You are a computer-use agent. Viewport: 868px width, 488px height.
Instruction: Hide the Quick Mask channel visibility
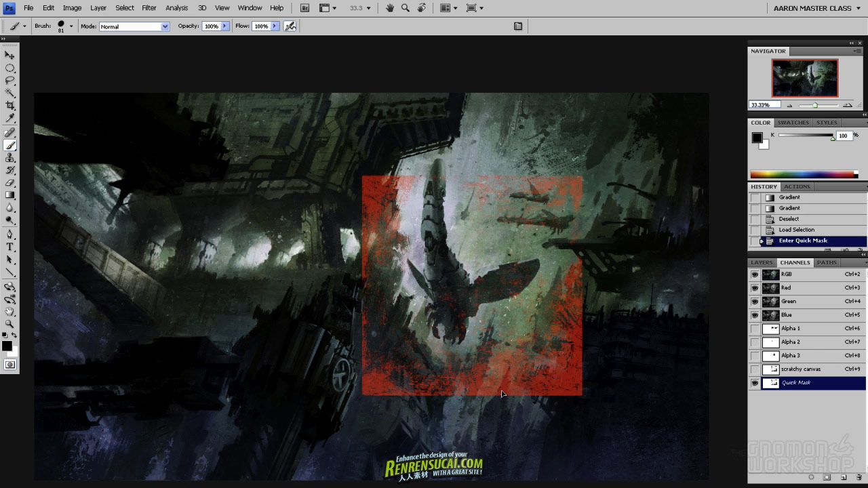point(755,383)
